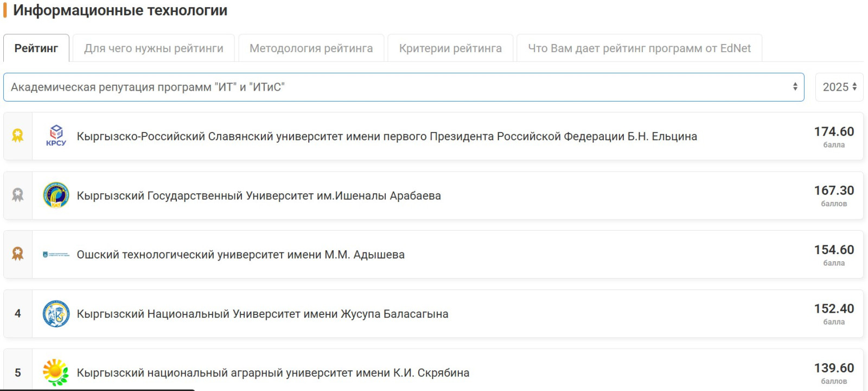Open the Рейтинг tab
Screen dimensions: 868x391
click(x=36, y=48)
